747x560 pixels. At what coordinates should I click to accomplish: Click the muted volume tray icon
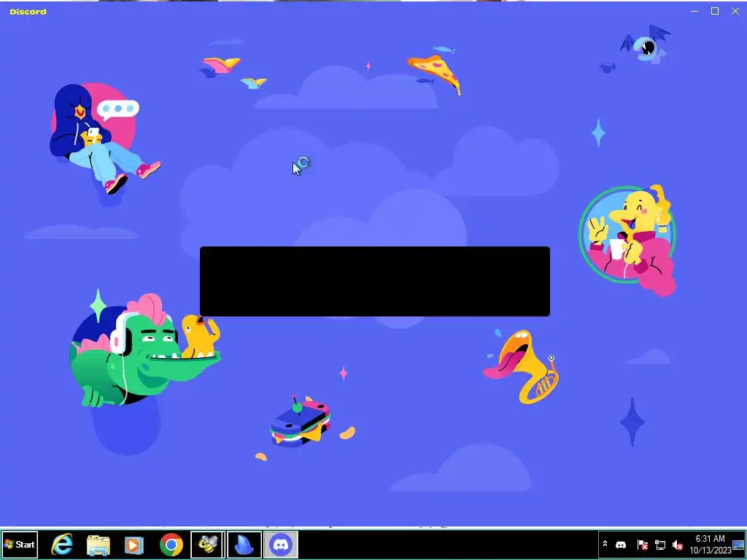677,544
